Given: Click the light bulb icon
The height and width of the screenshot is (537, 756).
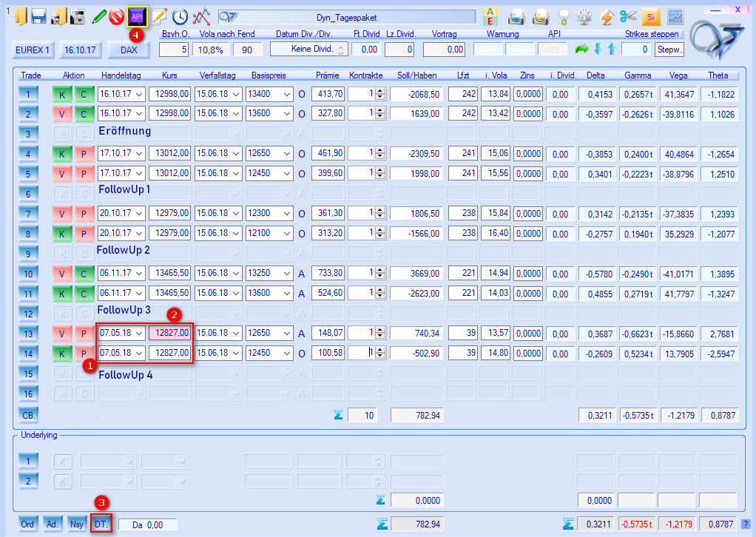Looking at the screenshot, I should click(564, 16).
